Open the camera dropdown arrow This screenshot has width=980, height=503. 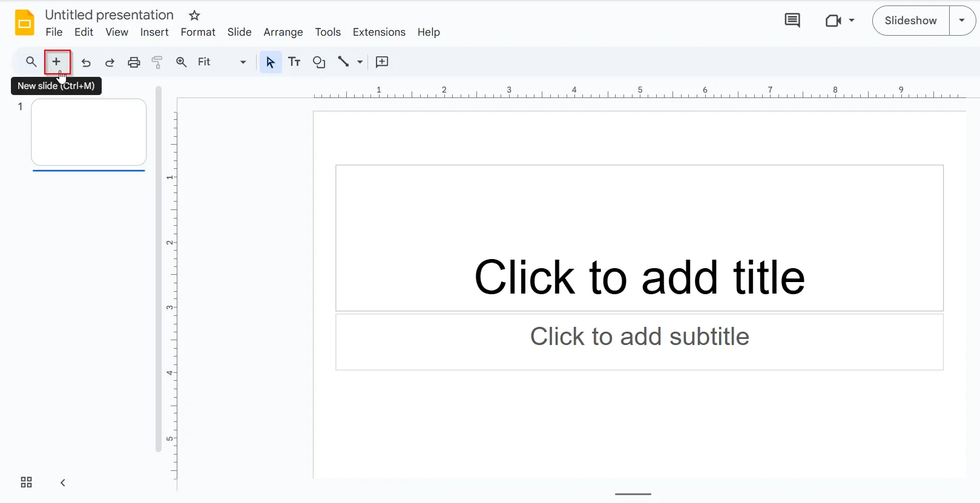tap(852, 21)
